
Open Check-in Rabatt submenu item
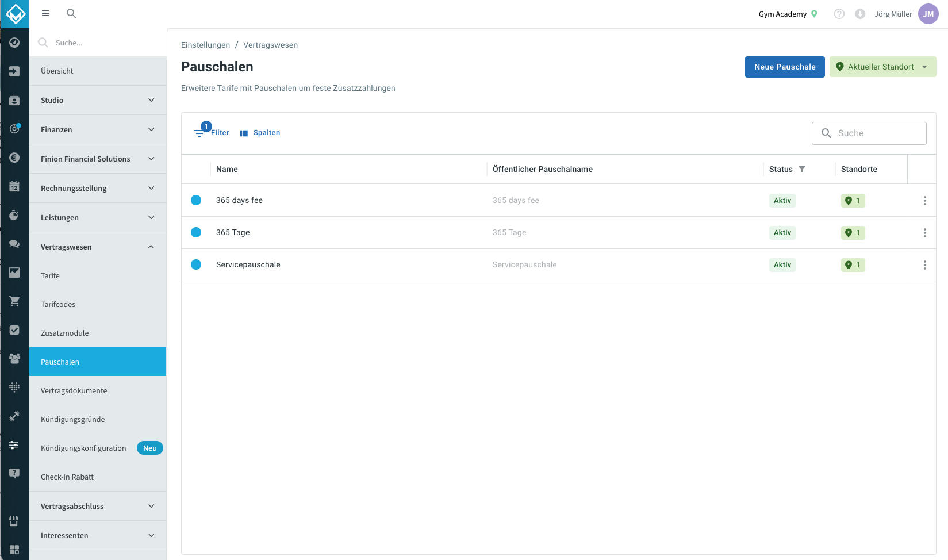pos(98,477)
